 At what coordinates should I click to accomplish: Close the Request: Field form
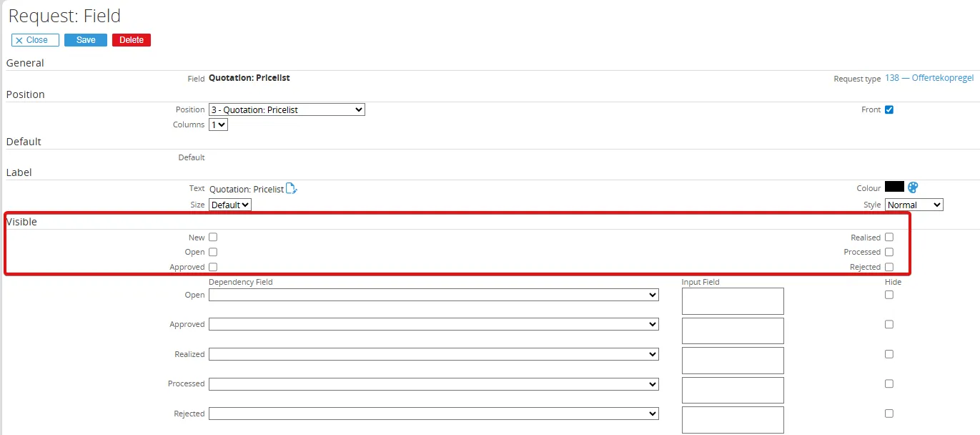click(x=35, y=40)
